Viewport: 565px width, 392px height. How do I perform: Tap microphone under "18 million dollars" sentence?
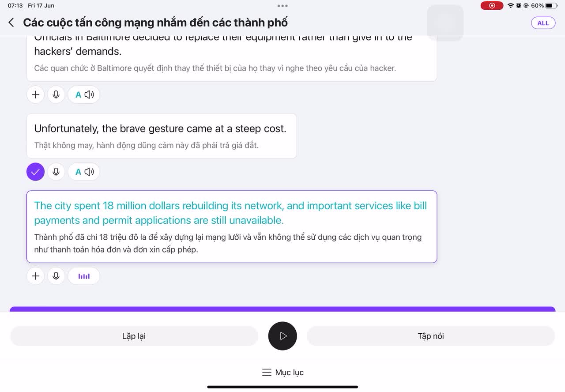click(x=56, y=276)
